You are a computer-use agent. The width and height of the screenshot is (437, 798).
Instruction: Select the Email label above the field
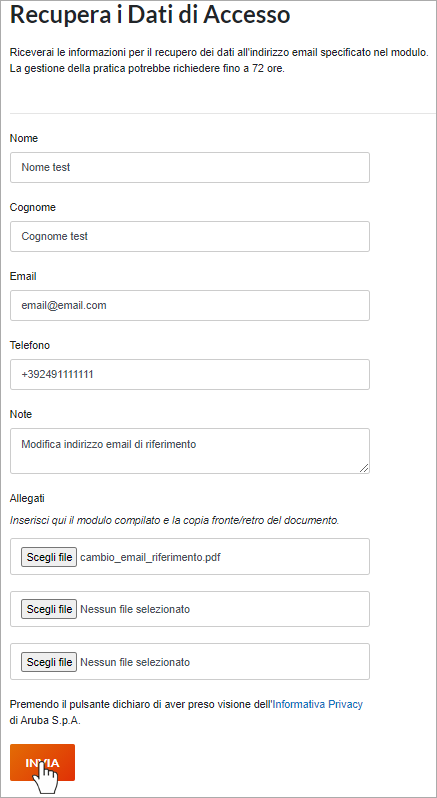(x=23, y=276)
